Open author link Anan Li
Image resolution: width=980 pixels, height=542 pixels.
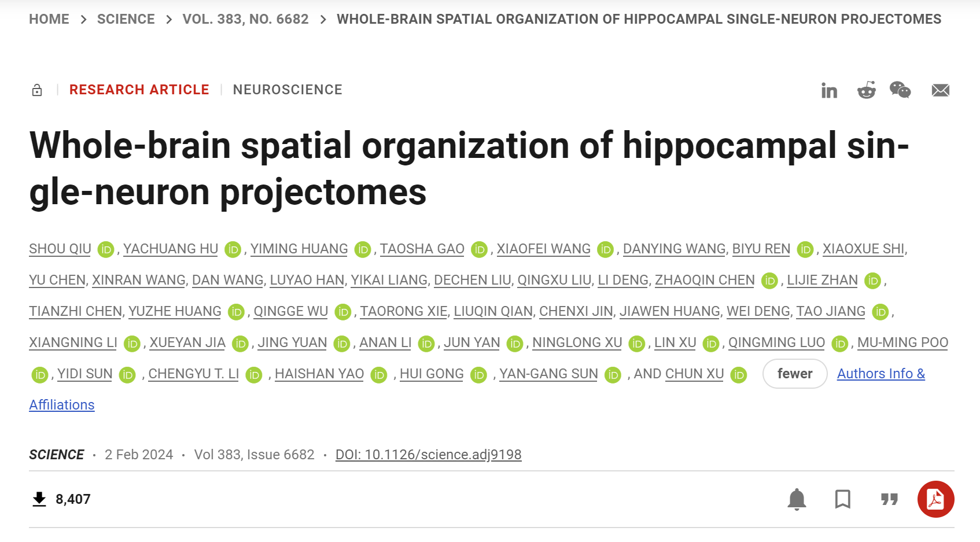pyautogui.click(x=385, y=342)
